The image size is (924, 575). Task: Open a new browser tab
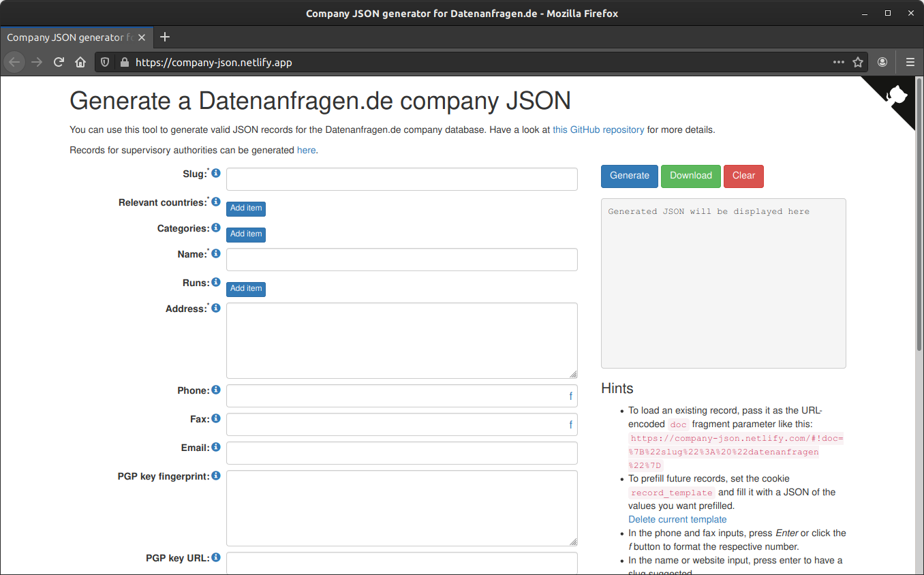pyautogui.click(x=165, y=37)
